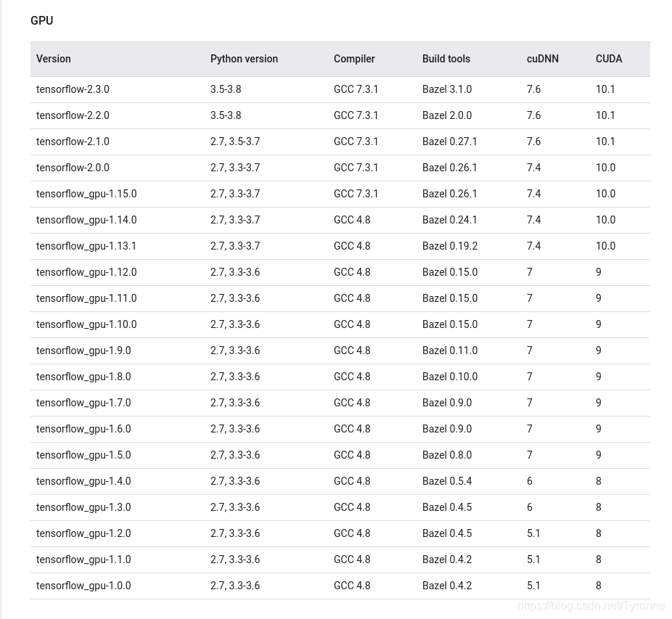Select the tensorflow-2.3.0 cell
This screenshot has height=619, width=672.
click(x=73, y=89)
